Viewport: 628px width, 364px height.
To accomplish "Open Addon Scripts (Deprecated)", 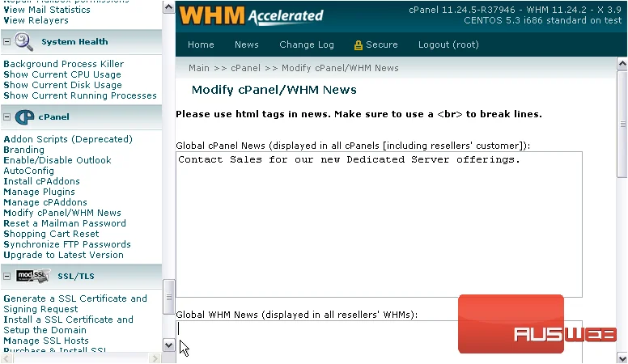I will click(68, 139).
